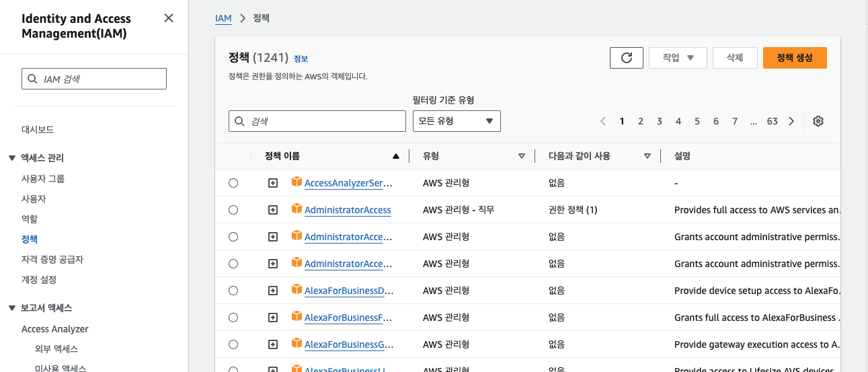This screenshot has height=372, width=868.
Task: Go to next page of policies
Action: click(791, 121)
